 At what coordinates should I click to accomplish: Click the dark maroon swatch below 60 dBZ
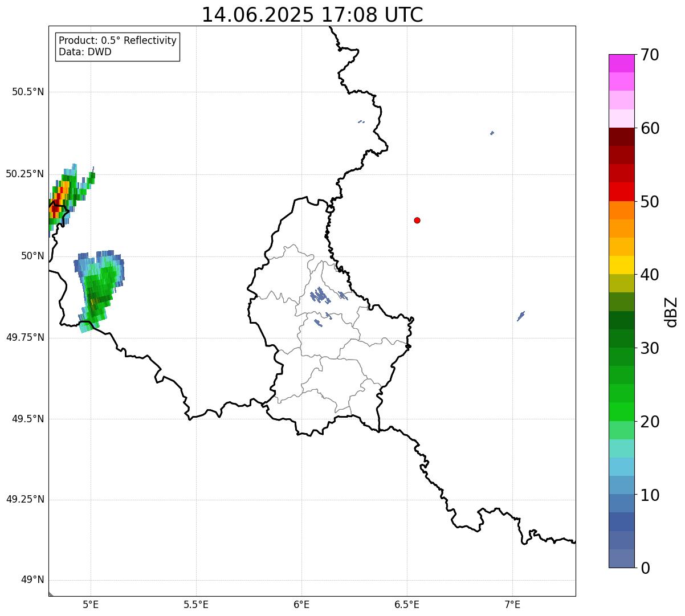pos(621,137)
